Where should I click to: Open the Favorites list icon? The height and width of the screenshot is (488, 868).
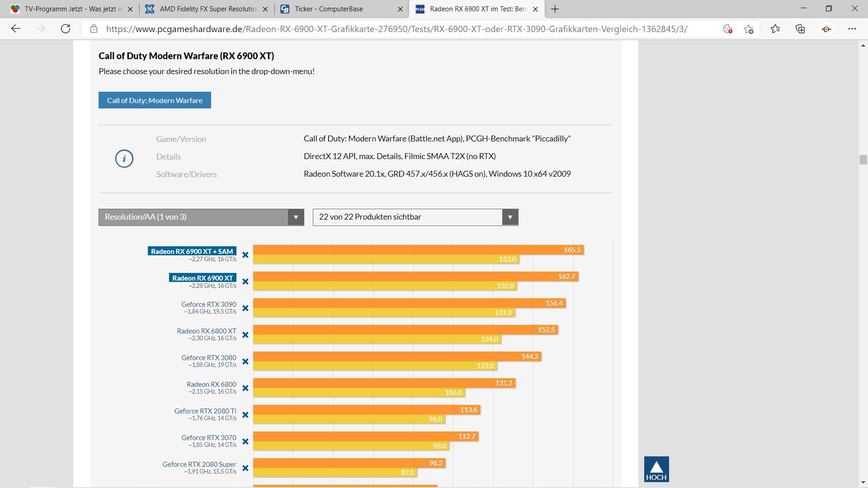(775, 29)
